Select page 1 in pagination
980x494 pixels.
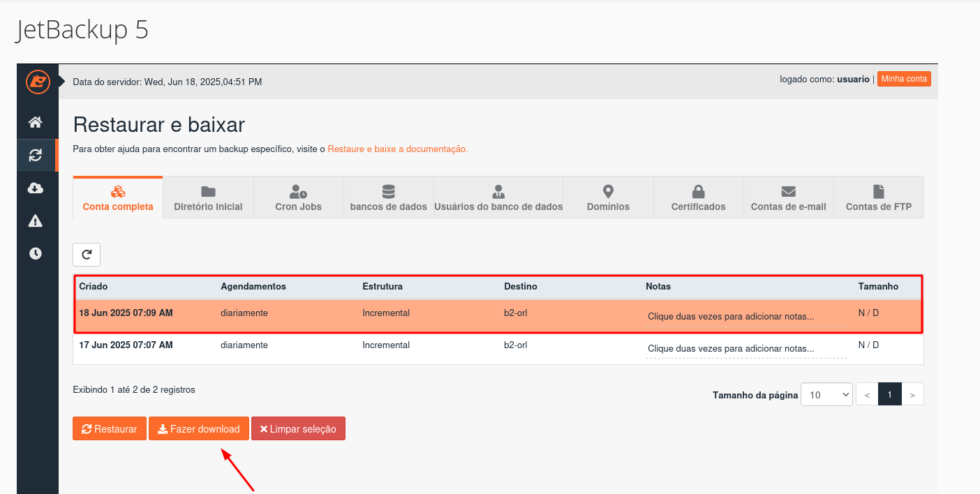[890, 394]
